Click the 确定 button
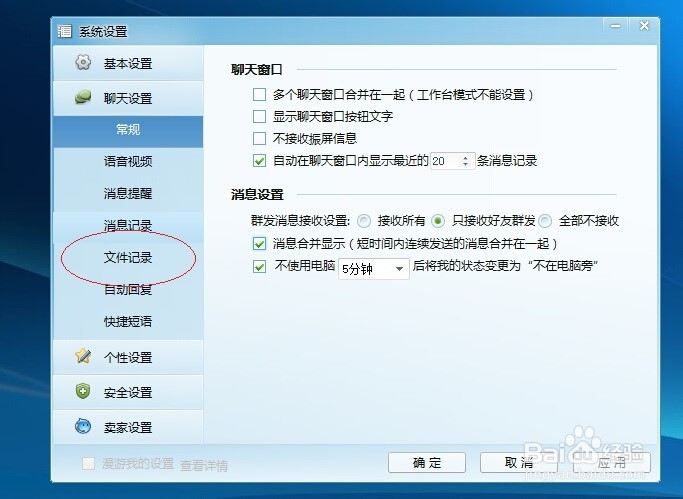This screenshot has width=683, height=499. (427, 462)
